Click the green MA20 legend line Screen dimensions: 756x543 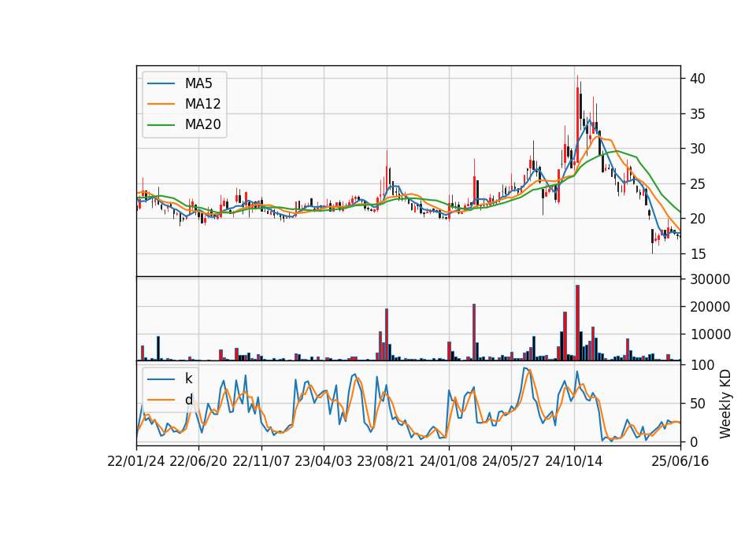[x=161, y=124]
